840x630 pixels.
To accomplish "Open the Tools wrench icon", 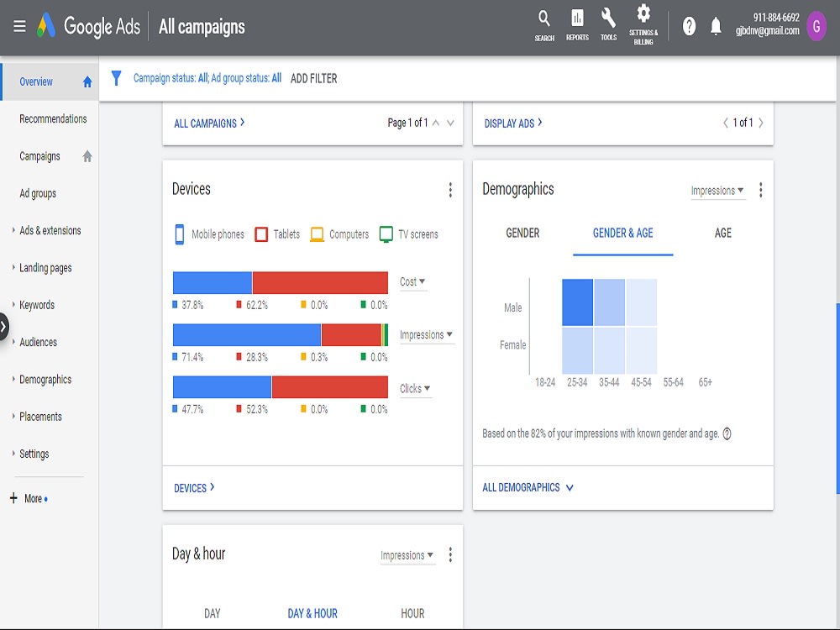I will click(608, 25).
